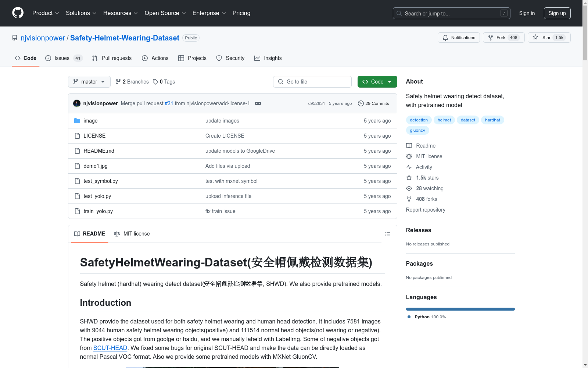Screen dimensions: 588x368
Task: Open pull request #31 link
Action: point(169,103)
